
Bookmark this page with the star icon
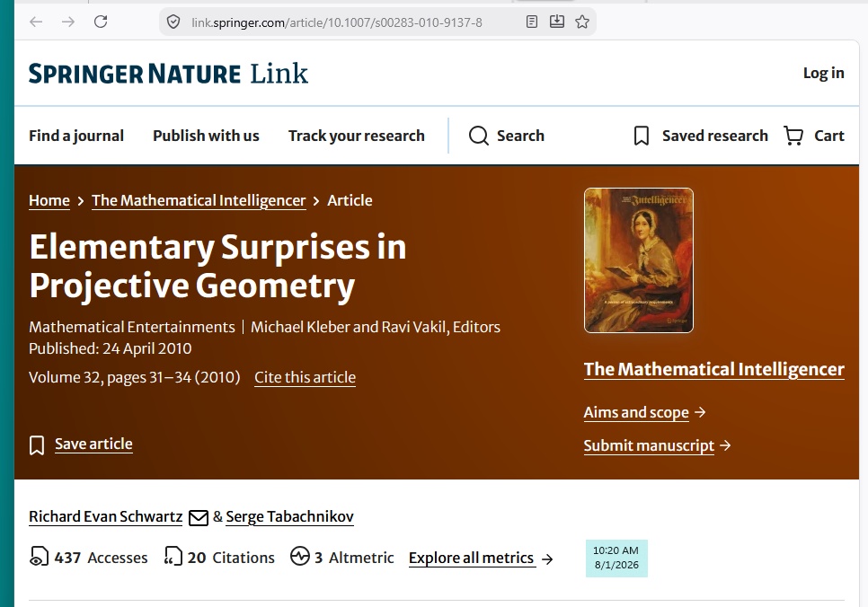point(581,22)
